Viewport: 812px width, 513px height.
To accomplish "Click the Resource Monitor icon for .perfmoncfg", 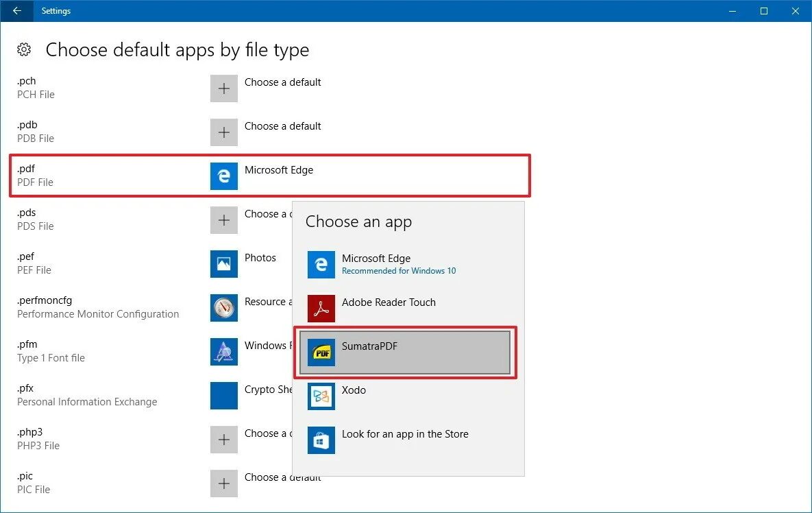I will click(x=223, y=308).
